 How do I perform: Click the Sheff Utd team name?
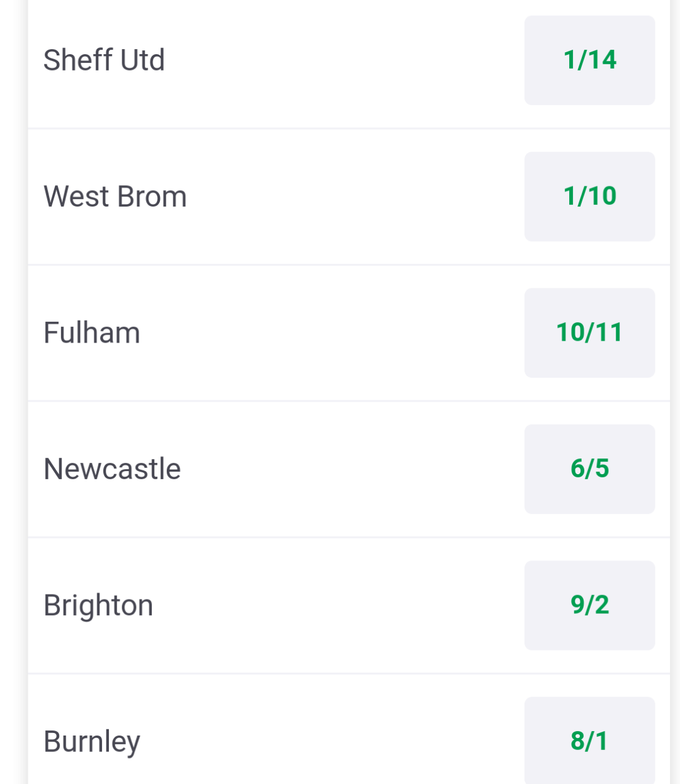click(104, 60)
